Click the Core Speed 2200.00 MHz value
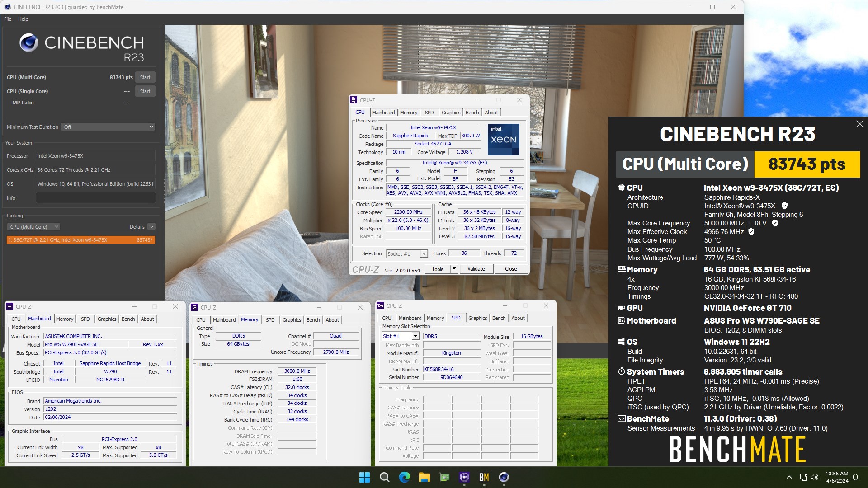This screenshot has width=868, height=488. pos(408,212)
